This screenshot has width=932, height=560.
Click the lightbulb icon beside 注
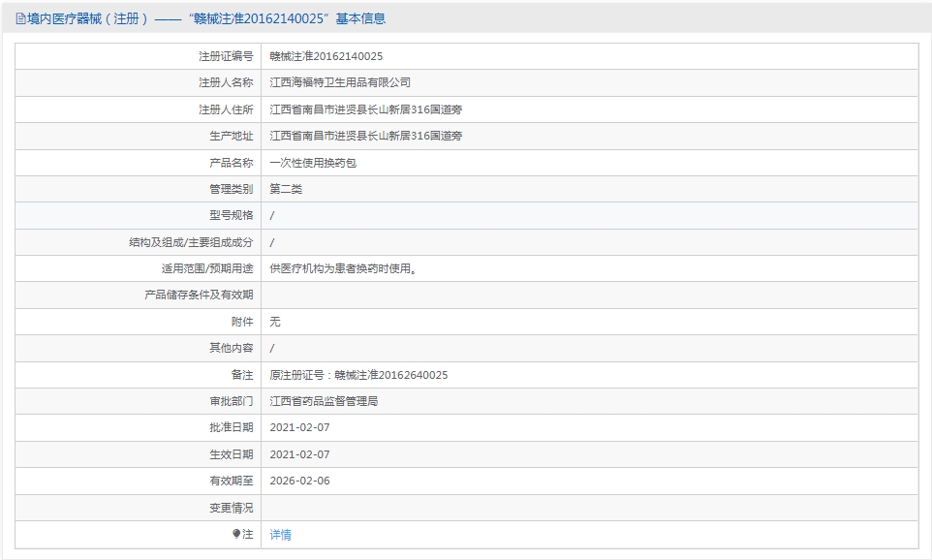tap(236, 534)
